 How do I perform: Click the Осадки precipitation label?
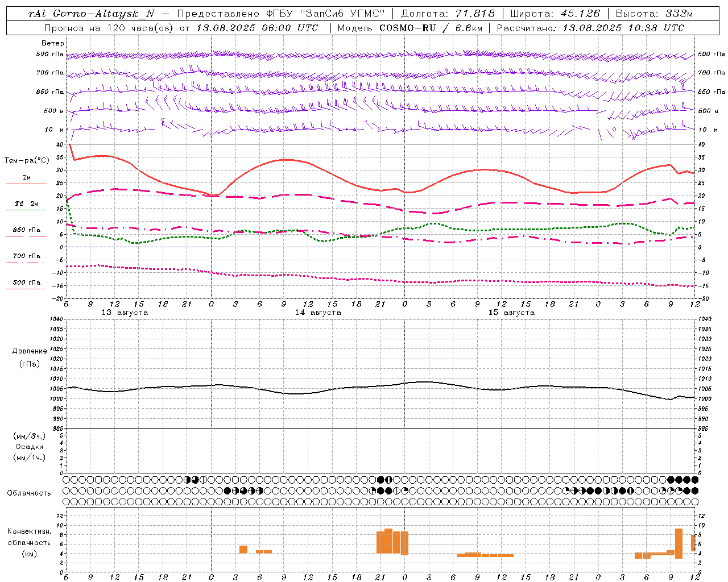[30, 447]
